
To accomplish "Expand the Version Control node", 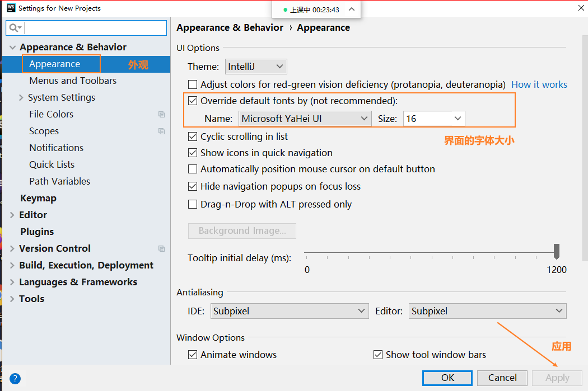I will pyautogui.click(x=12, y=249).
